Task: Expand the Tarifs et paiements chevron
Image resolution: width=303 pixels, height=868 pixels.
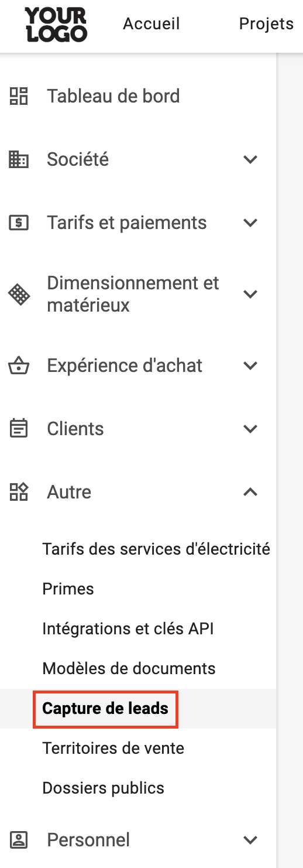Action: point(250,223)
